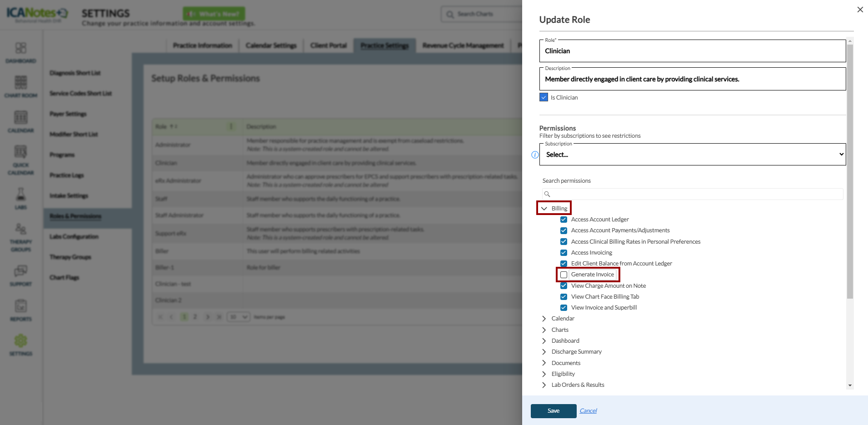868x425 pixels.
Task: Uncheck Edit Client Balance from Account Ledger
Action: click(x=564, y=264)
